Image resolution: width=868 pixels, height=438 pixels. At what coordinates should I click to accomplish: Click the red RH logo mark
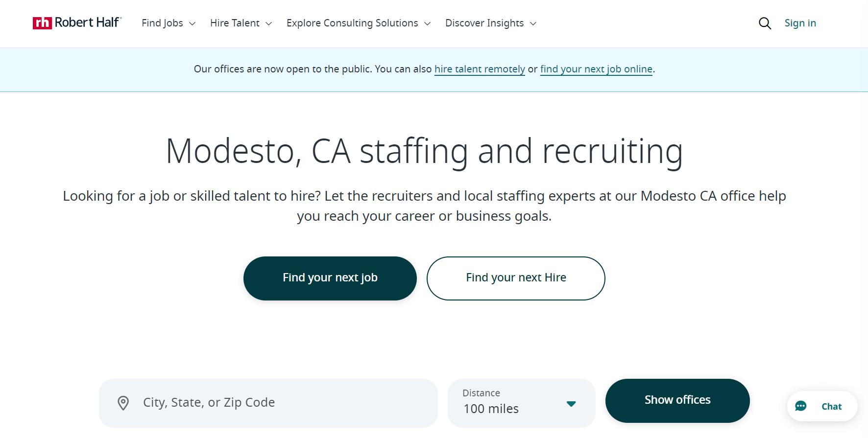42,23
